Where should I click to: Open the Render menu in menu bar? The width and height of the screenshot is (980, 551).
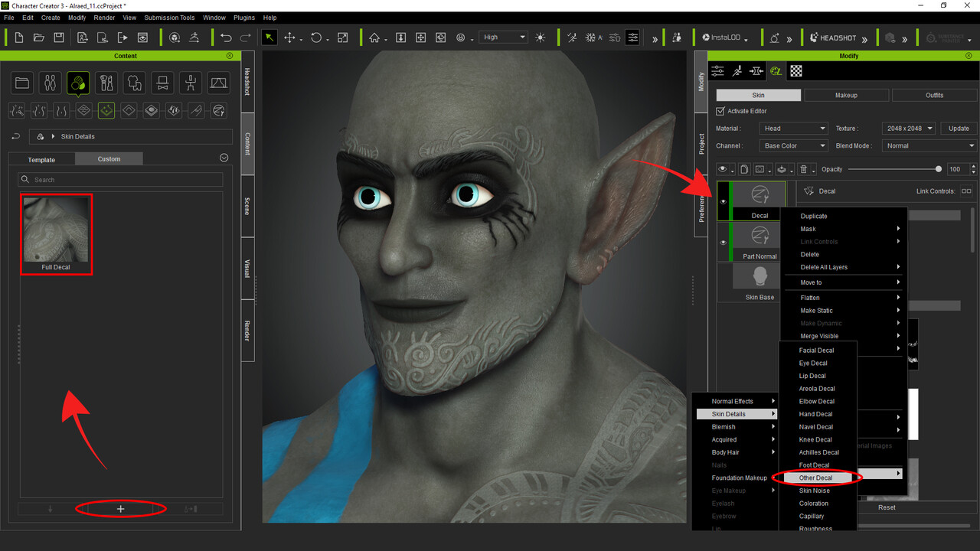click(104, 18)
